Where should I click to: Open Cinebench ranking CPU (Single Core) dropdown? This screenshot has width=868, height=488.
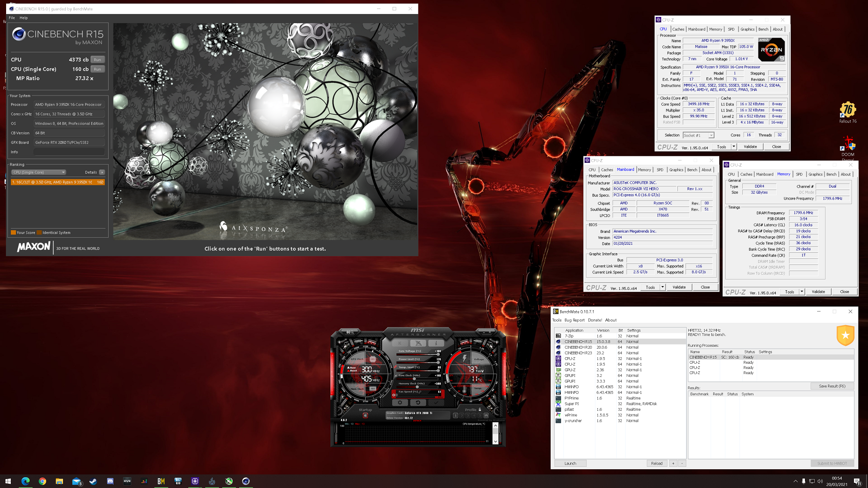pos(39,172)
